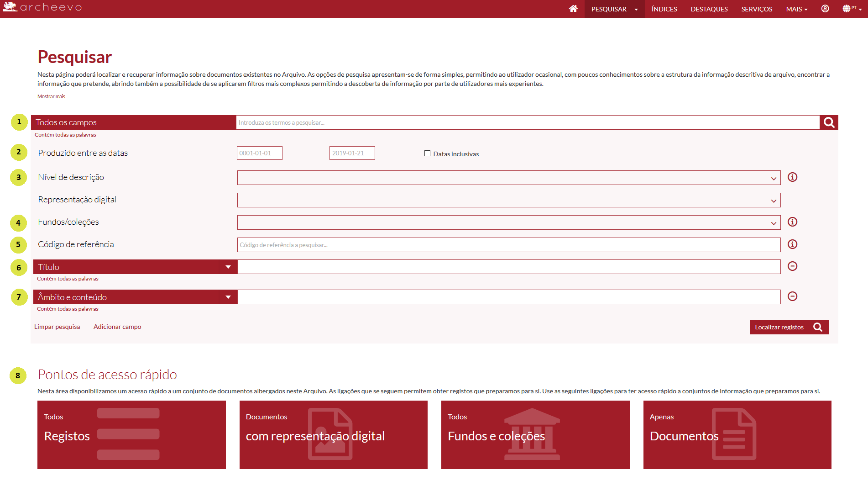
Task: Remove the Âmbito e conteúdo field
Action: [792, 296]
